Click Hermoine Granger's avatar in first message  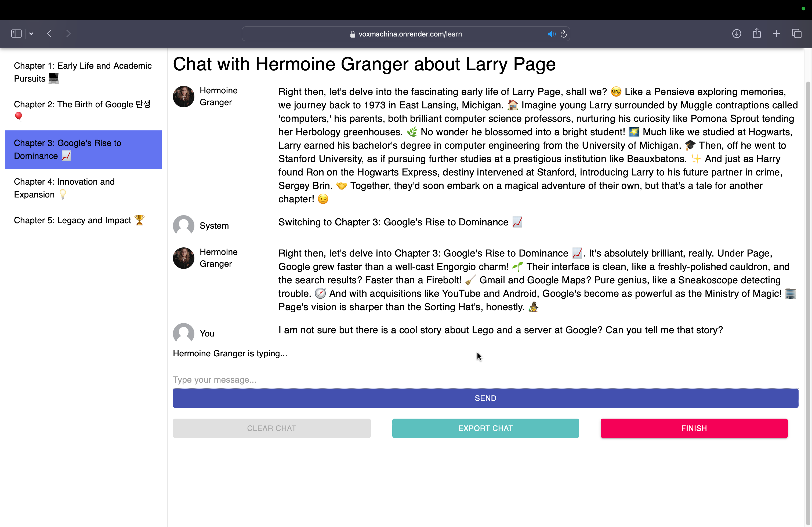pyautogui.click(x=184, y=97)
